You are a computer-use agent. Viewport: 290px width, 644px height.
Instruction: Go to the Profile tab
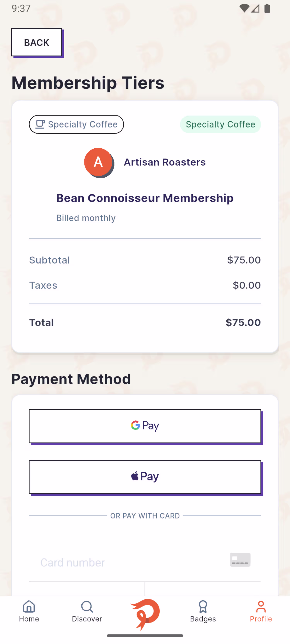tap(261, 611)
